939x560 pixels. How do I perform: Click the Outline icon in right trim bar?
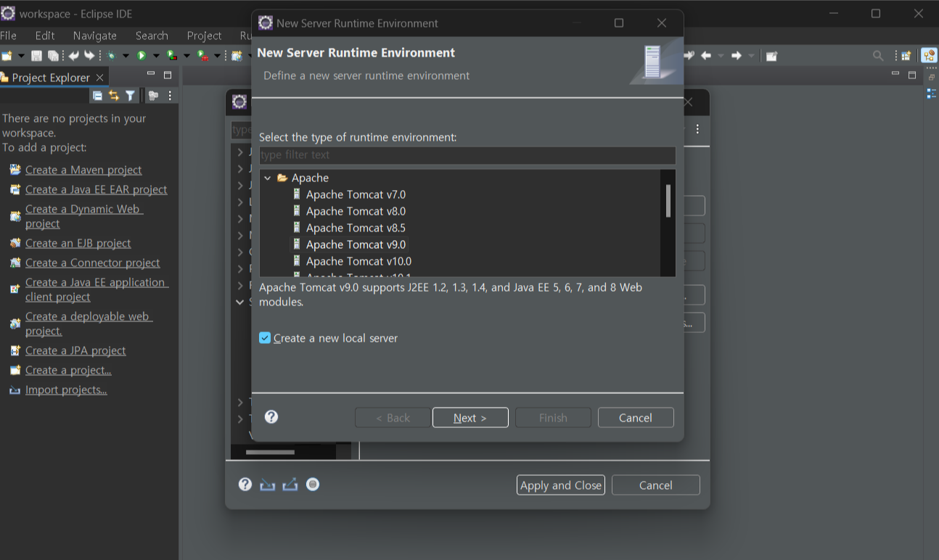click(x=932, y=94)
